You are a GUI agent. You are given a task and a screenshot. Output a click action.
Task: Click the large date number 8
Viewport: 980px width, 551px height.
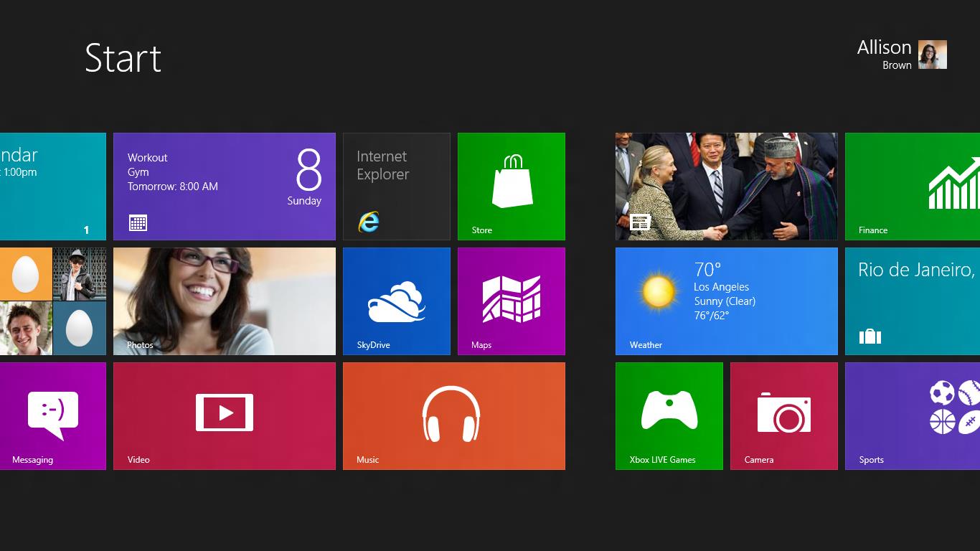click(x=308, y=170)
